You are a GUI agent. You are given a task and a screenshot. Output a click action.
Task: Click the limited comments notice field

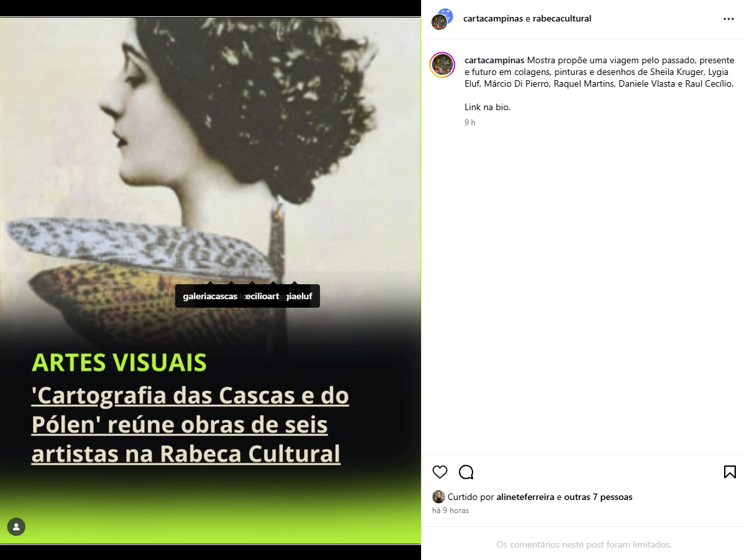(x=583, y=544)
